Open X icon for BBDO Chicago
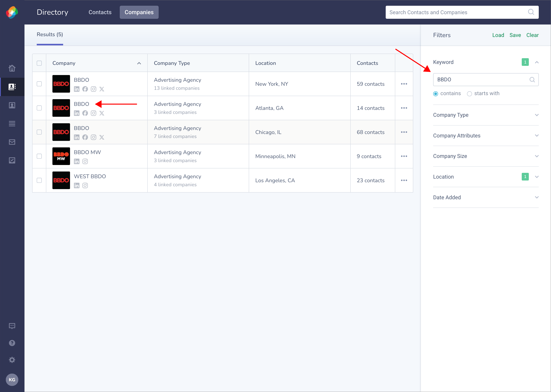The height and width of the screenshot is (392, 551). (102, 137)
